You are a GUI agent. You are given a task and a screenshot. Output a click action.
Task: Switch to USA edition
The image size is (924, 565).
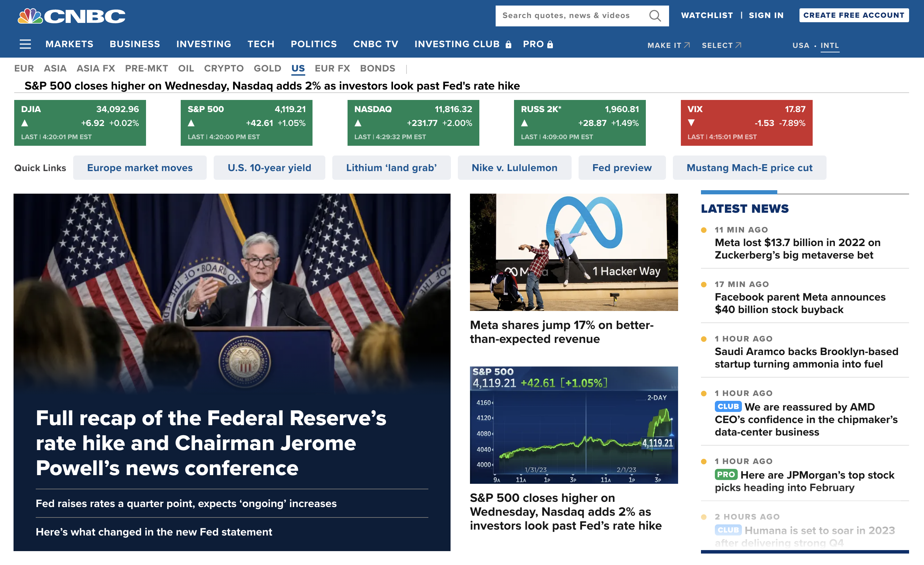point(801,45)
